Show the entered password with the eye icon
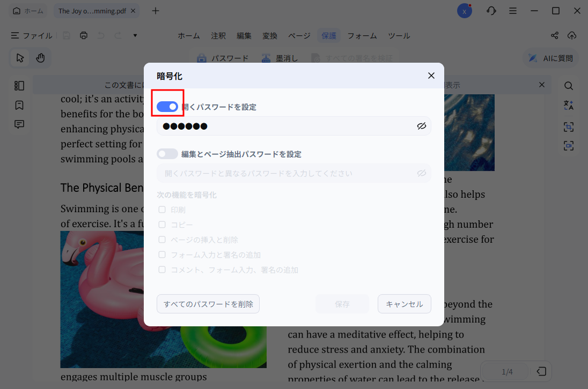Image resolution: width=588 pixels, height=389 pixels. tap(422, 126)
